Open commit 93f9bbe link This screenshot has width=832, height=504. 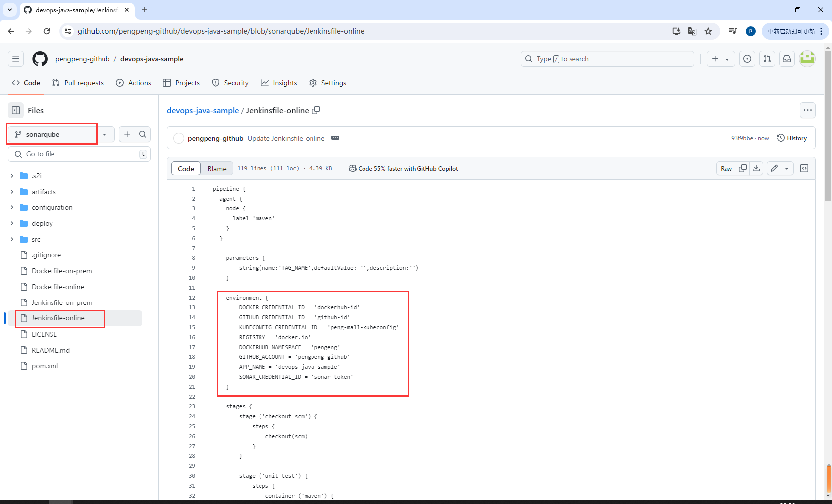(x=742, y=138)
